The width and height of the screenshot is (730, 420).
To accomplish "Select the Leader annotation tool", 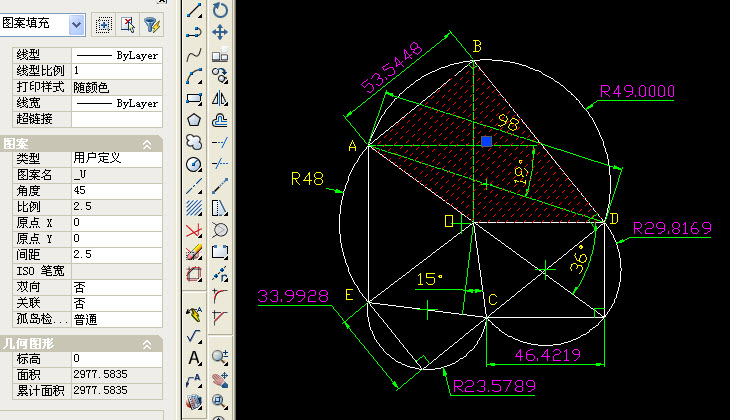I will point(194,380).
